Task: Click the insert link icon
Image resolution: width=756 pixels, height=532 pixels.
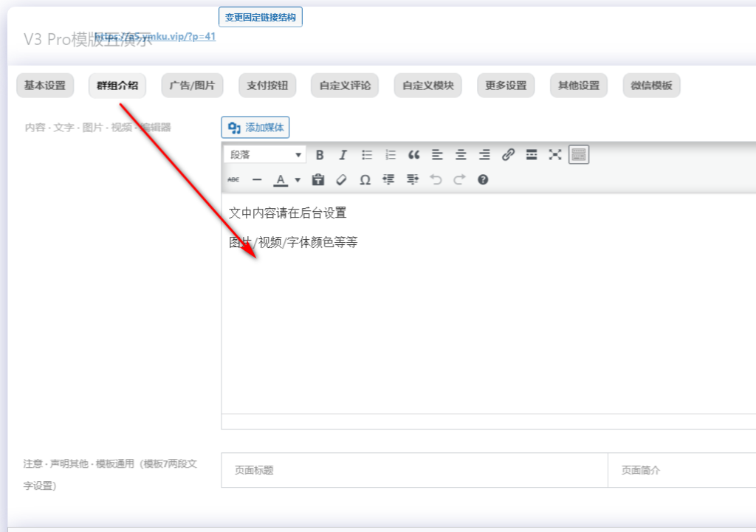Action: coord(508,155)
